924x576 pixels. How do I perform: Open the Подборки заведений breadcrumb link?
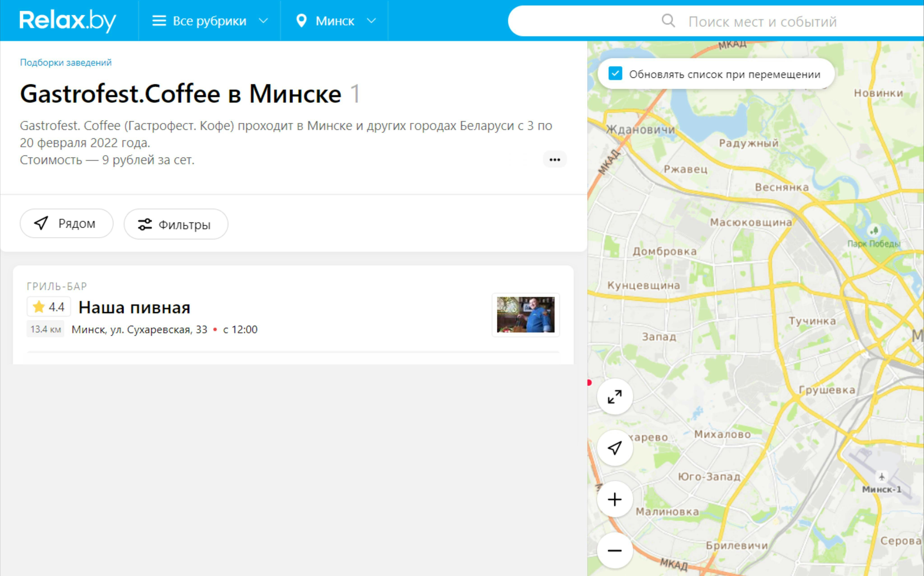[65, 63]
